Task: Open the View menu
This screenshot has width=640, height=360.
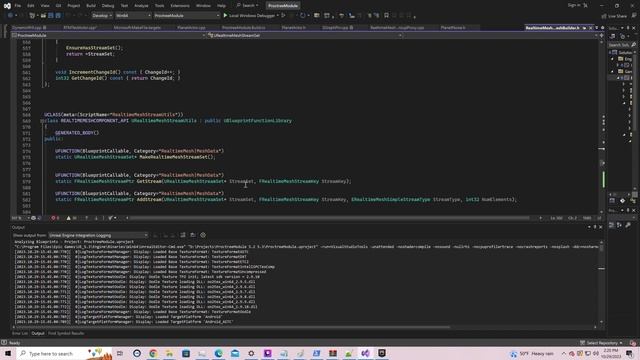Action: coord(45,6)
